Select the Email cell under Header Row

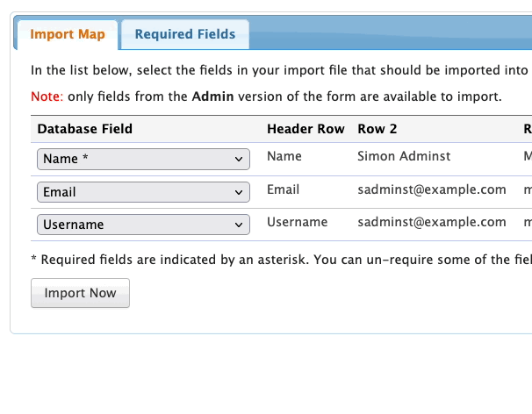[283, 189]
